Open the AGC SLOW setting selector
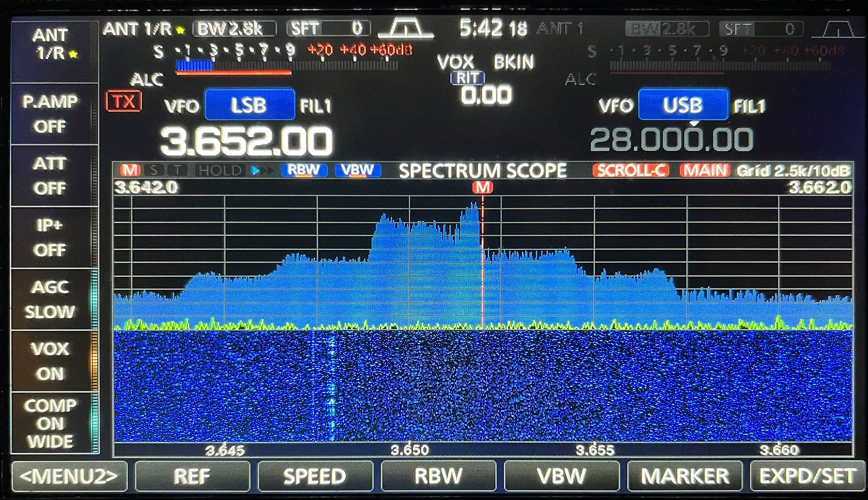The image size is (868, 500). point(50,299)
